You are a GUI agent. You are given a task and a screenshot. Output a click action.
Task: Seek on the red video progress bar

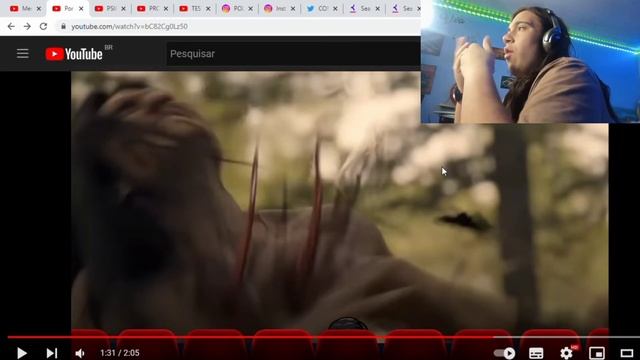[x=324, y=337]
